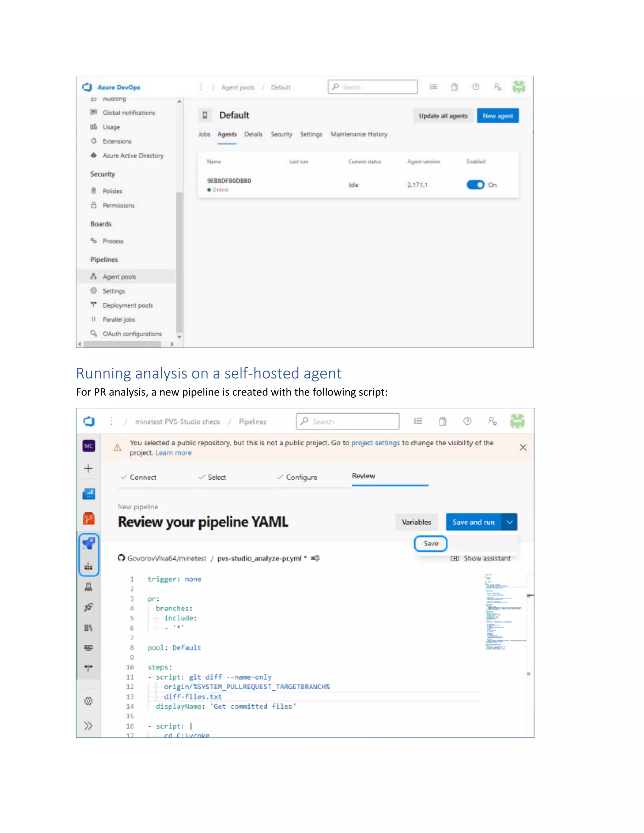Go to the Review step
644x833 pixels.
click(364, 476)
